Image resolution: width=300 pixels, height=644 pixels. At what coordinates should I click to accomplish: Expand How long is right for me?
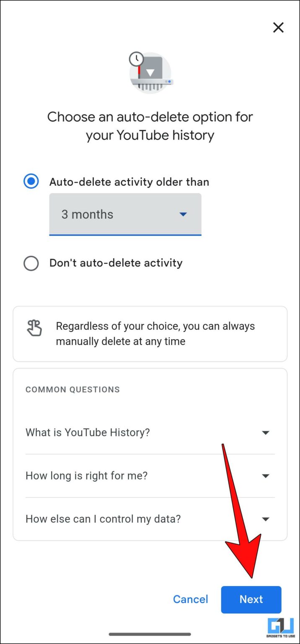tap(266, 475)
